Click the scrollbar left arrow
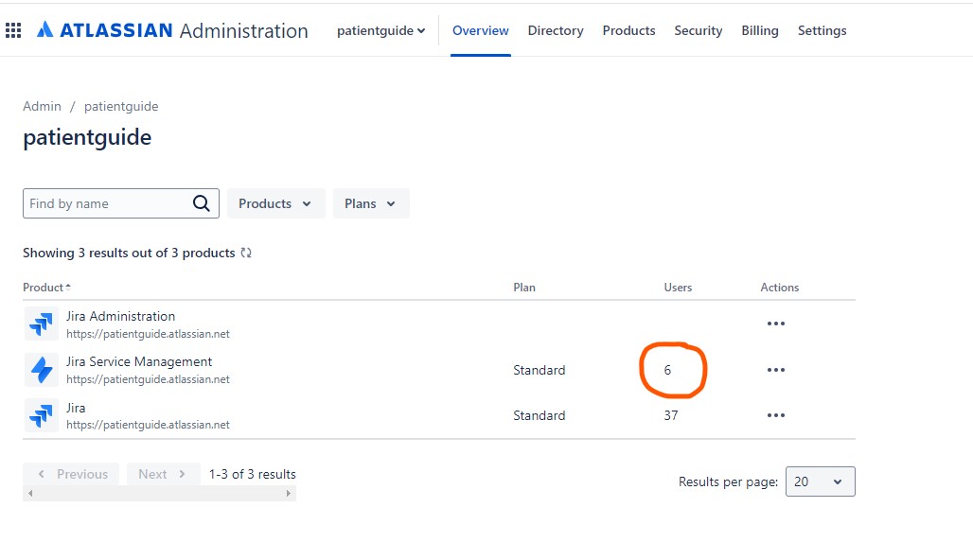 pos(30,494)
